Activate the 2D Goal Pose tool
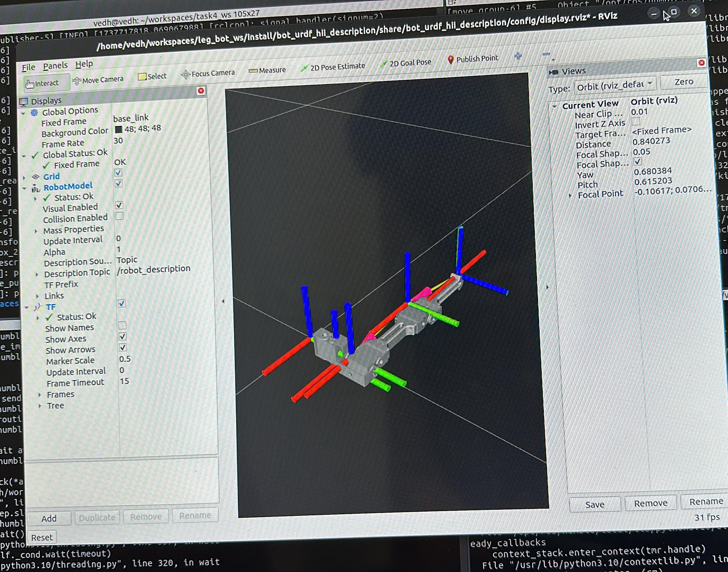The height and width of the screenshot is (572, 728). coord(406,63)
